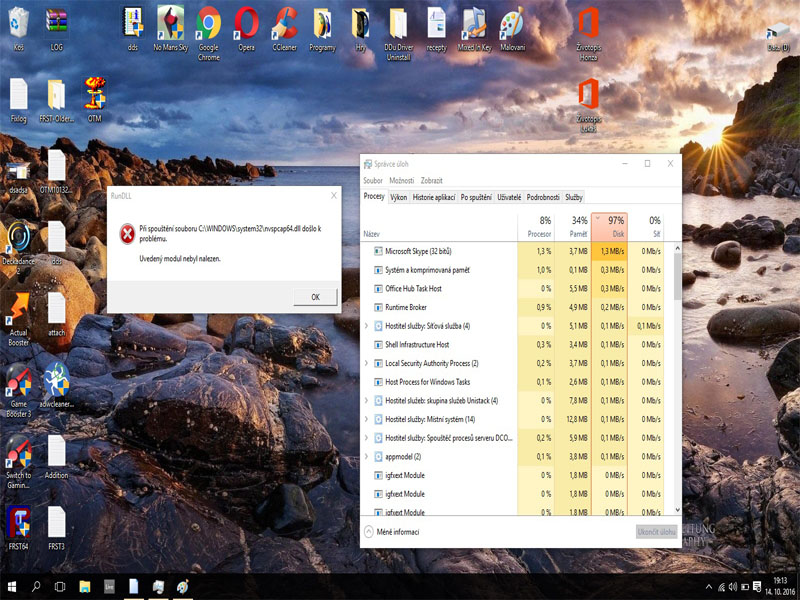Click the No Mans Sky game icon
The height and width of the screenshot is (600, 800).
coord(169,24)
